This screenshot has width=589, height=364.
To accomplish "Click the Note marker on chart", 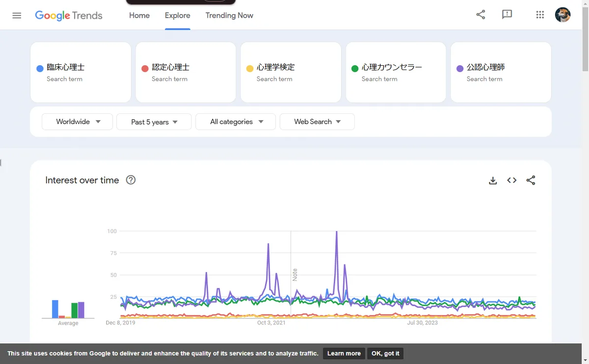I will click(x=295, y=275).
